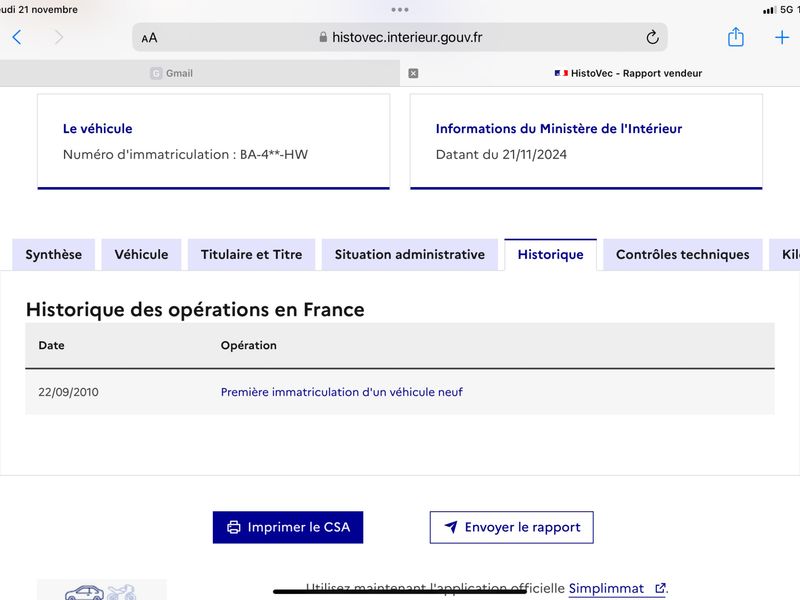This screenshot has width=800, height=600.
Task: Click the Imprimer le CSA button
Action: [288, 527]
